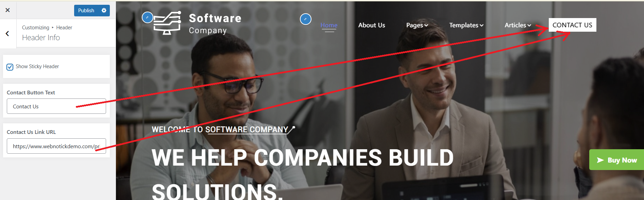
Task: Click the Software Company logo icon
Action: click(x=167, y=23)
